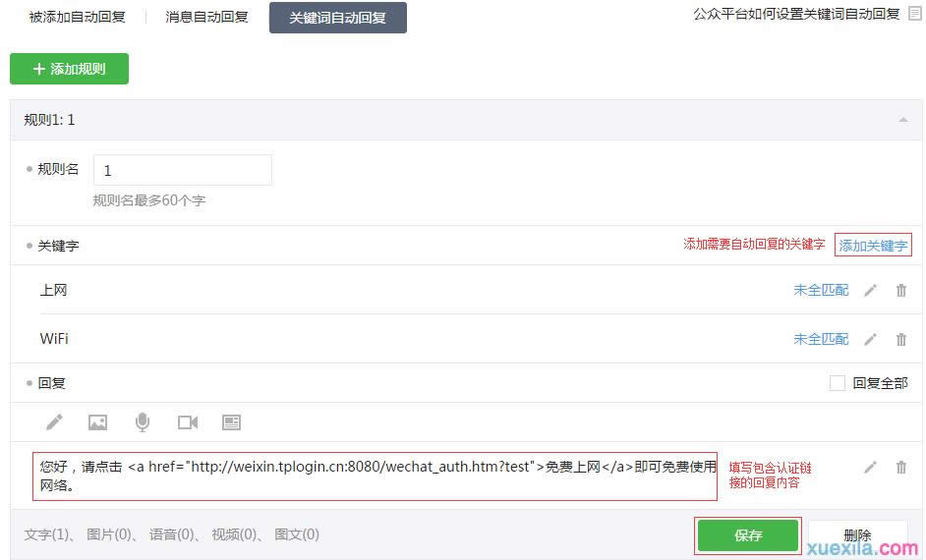Click into the 规则名 input field

182,170
